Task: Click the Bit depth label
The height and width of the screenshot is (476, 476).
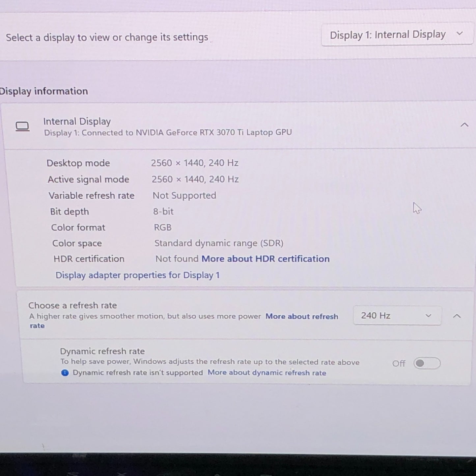Action: point(70,212)
